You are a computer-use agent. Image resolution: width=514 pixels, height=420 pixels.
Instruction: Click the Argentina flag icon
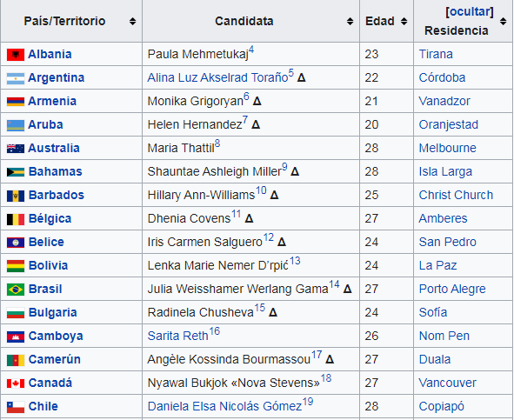tap(16, 78)
